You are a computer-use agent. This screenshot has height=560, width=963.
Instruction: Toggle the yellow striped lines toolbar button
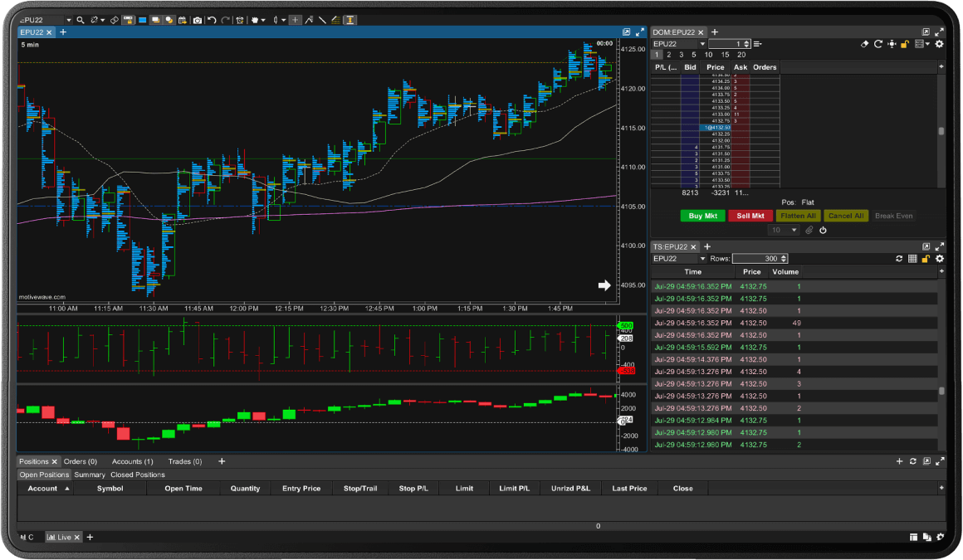[336, 20]
